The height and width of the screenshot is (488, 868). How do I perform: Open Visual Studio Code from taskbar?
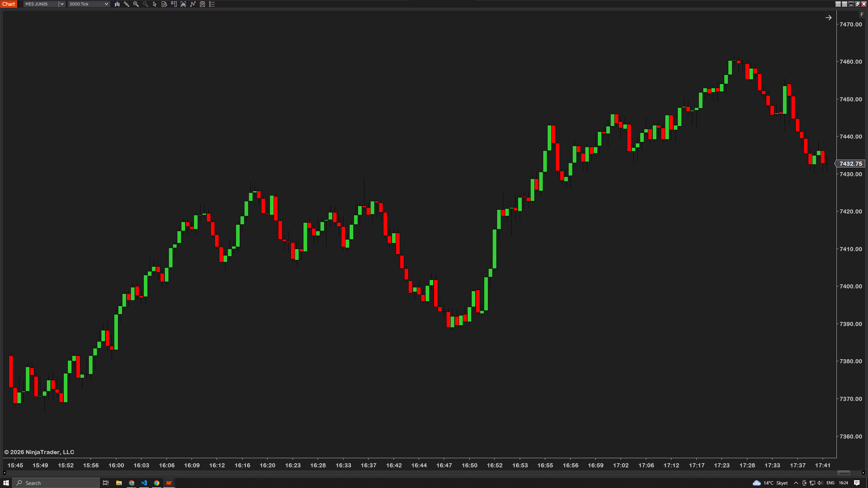(x=144, y=483)
